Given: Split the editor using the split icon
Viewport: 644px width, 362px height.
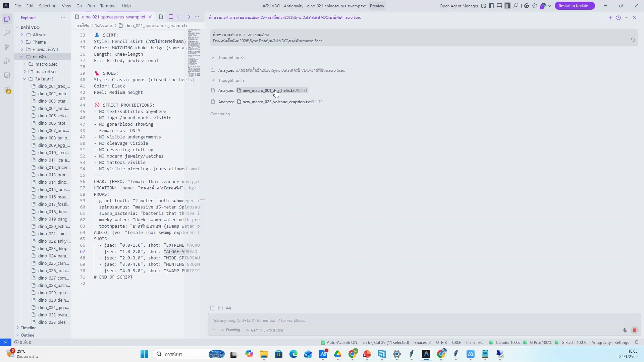Looking at the screenshot, I should 171,17.
